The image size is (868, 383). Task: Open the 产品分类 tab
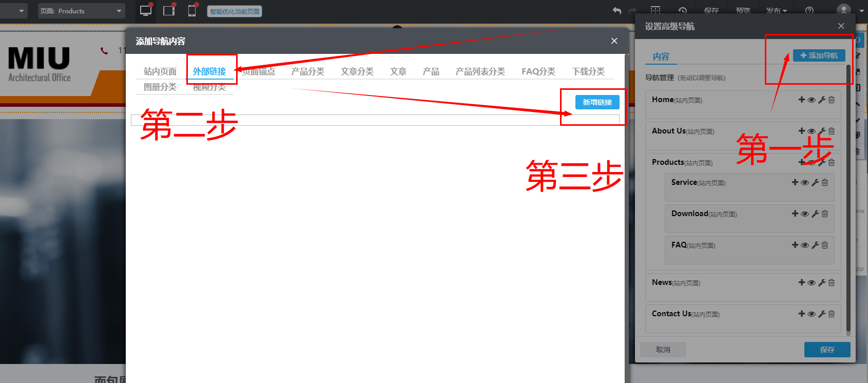[x=308, y=71]
